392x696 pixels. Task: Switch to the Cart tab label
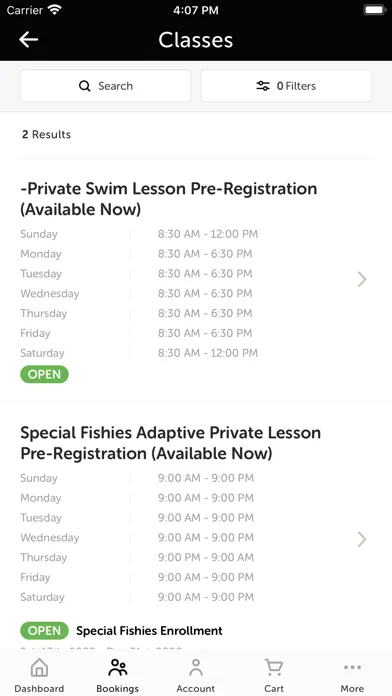(x=274, y=688)
